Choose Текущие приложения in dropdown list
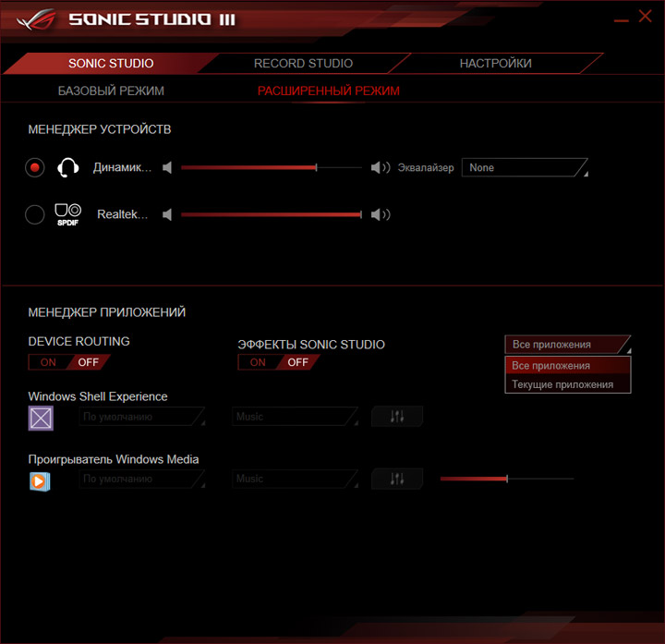Image resolution: width=665 pixels, height=644 pixels. coord(567,384)
